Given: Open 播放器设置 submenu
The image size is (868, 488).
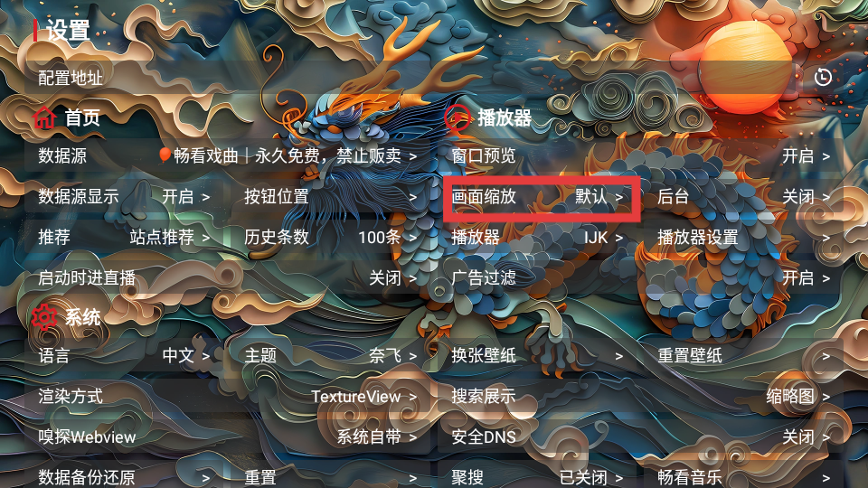Looking at the screenshot, I should 743,238.
